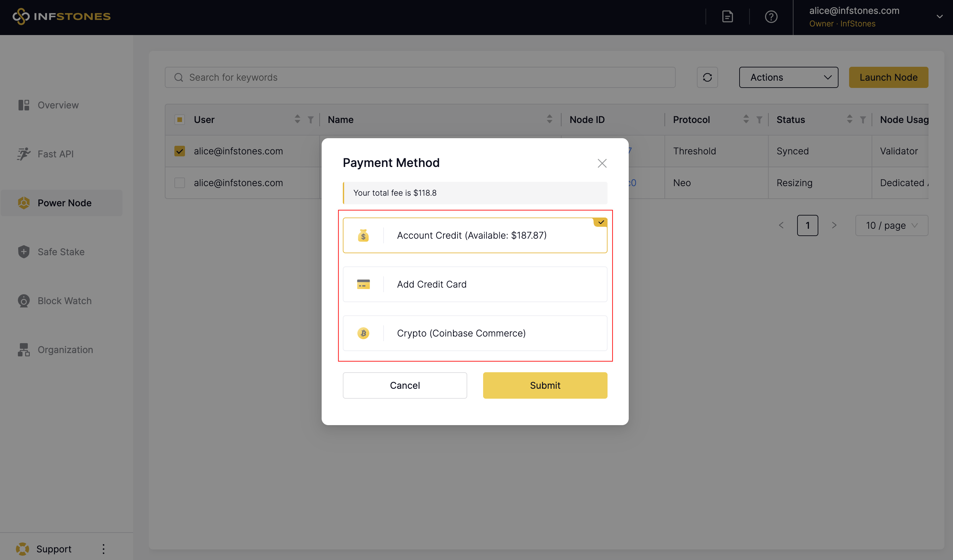Toggle the select-all checkbox in header
The width and height of the screenshot is (953, 560).
coord(180,120)
